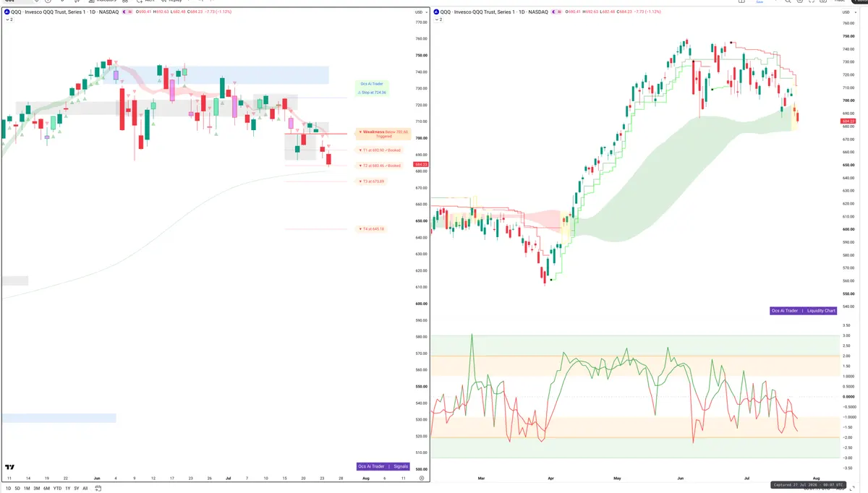868x493 pixels.
Task: Click current price tag 684.23 on right axis
Action: coord(848,121)
